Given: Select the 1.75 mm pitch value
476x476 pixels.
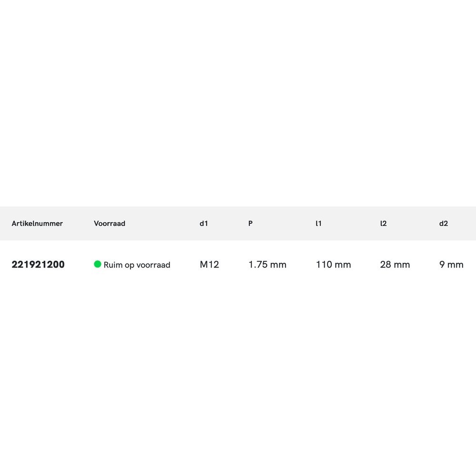Looking at the screenshot, I should (268, 265).
